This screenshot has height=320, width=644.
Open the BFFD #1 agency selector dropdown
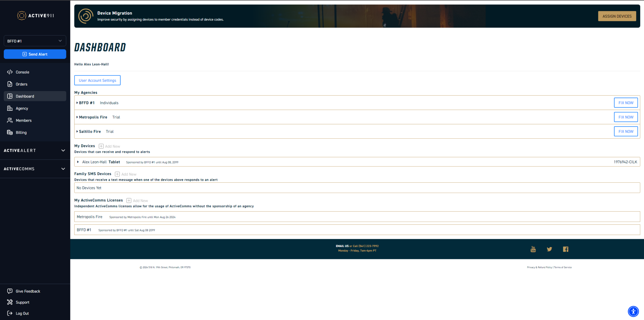pos(35,41)
